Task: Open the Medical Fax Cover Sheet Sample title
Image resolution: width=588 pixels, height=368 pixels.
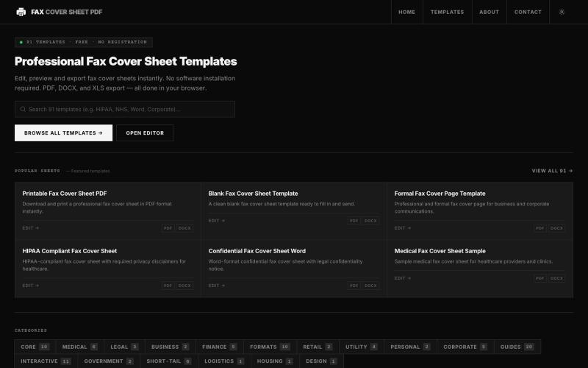Action: pos(440,251)
